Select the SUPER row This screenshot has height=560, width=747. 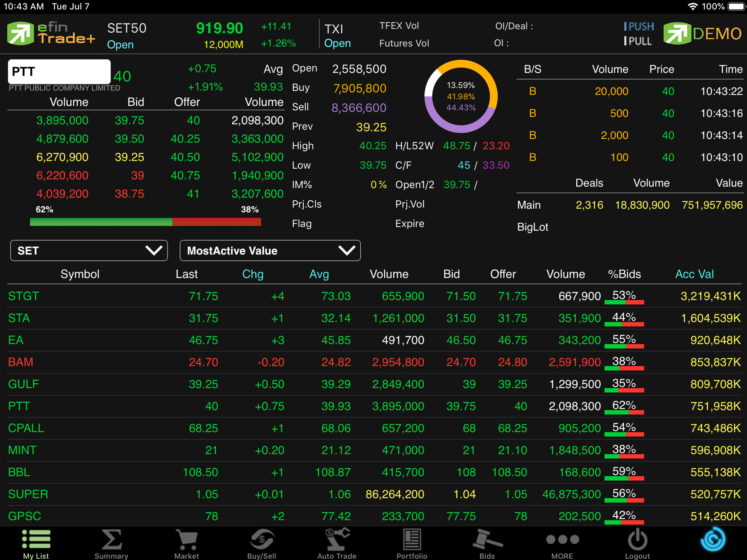pyautogui.click(x=374, y=494)
